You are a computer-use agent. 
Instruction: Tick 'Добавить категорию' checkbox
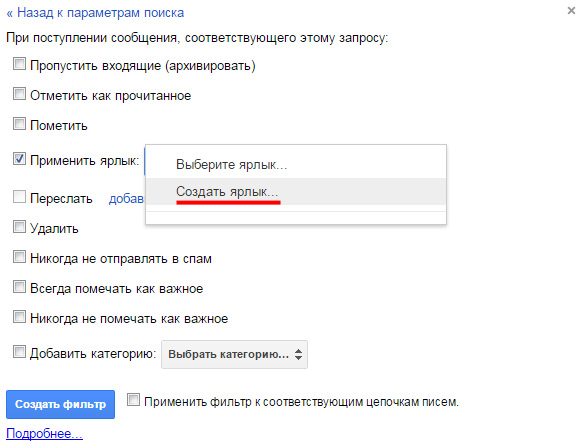point(19,352)
